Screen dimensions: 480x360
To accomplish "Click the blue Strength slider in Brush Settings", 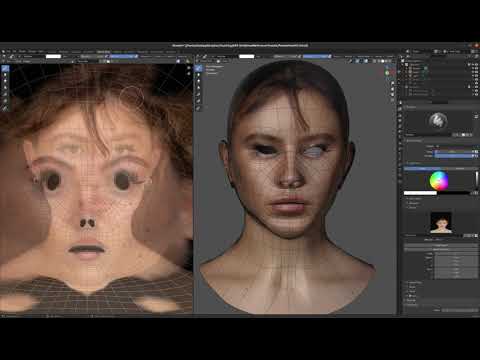I will tap(452, 156).
